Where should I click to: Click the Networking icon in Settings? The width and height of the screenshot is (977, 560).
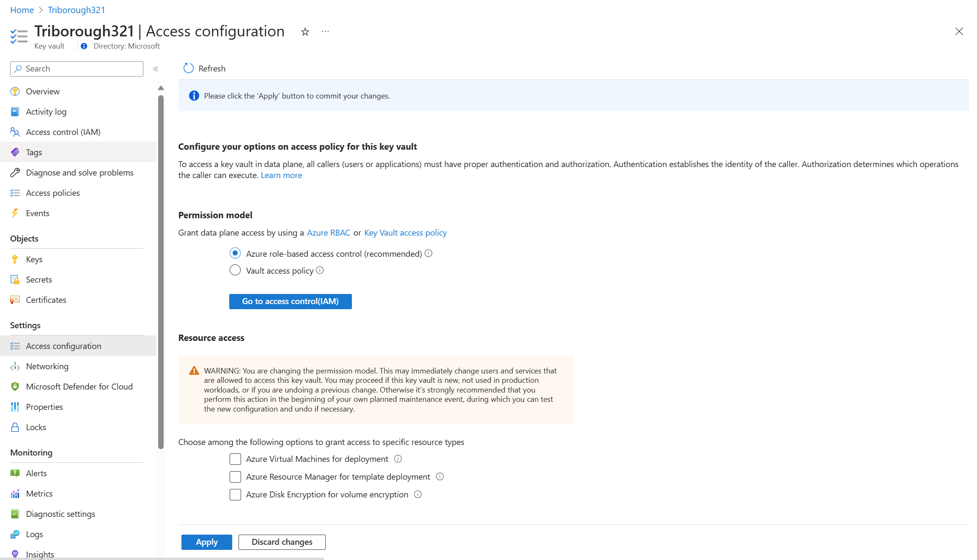coord(16,366)
